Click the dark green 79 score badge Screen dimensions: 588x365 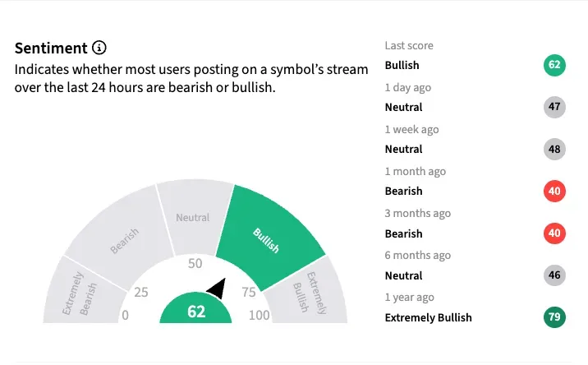click(x=554, y=317)
